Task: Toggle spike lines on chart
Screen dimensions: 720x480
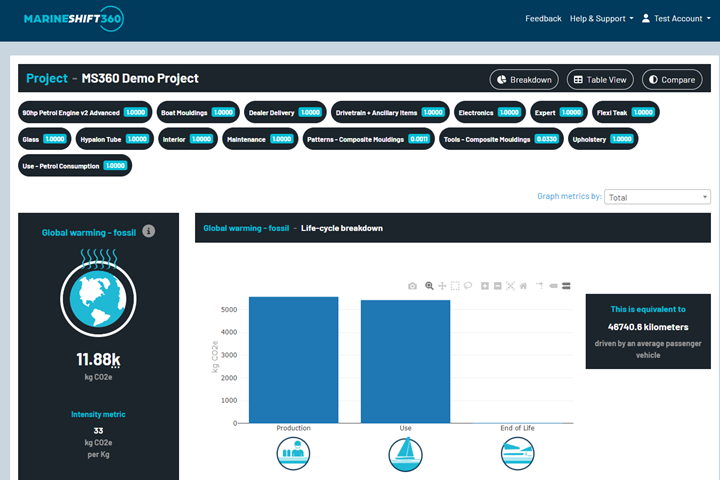Action: point(540,286)
